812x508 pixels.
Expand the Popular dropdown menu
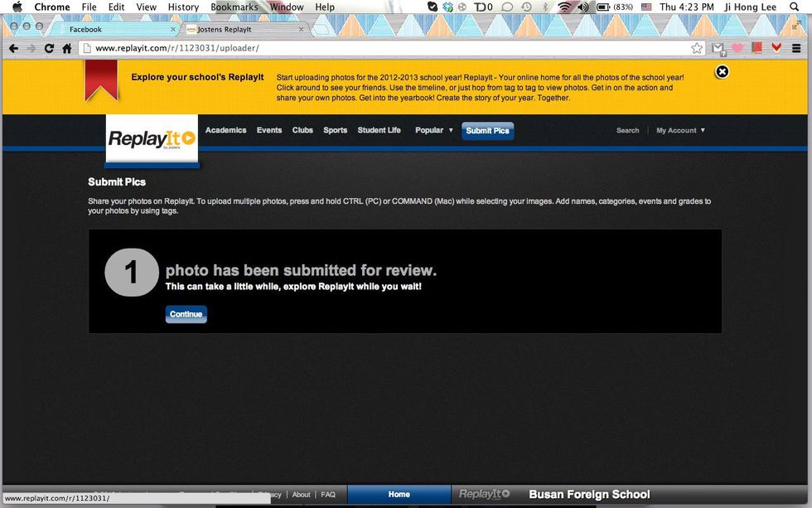434,130
